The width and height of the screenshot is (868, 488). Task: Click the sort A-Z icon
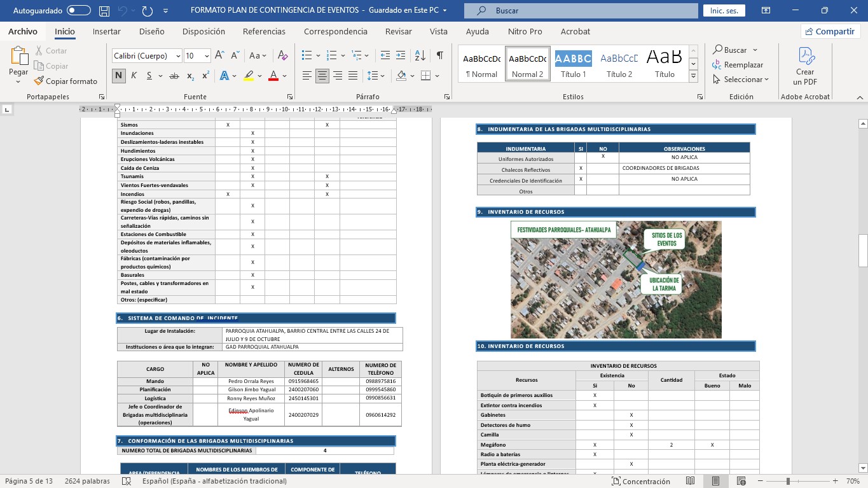[x=420, y=56]
